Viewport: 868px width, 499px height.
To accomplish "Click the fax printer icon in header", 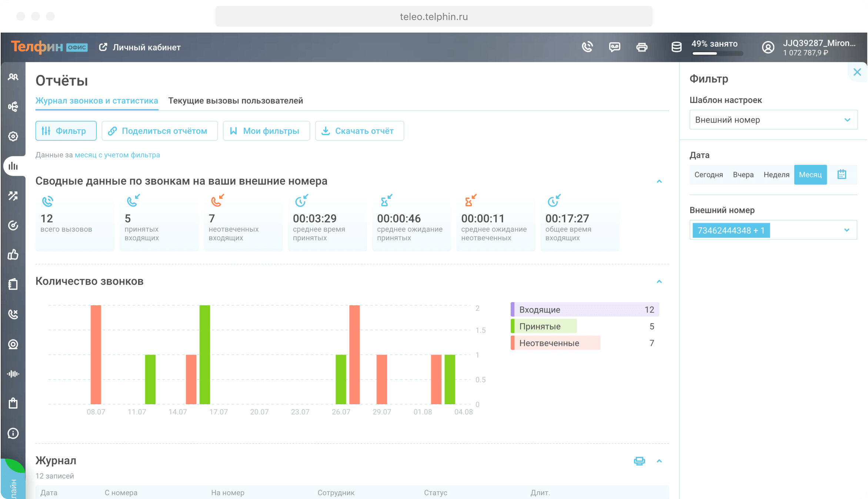I will 642,47.
